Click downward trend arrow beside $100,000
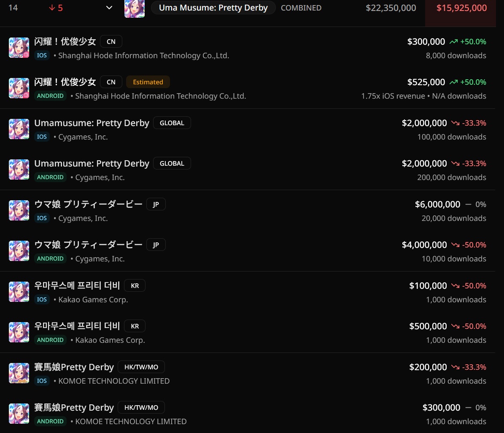 click(455, 285)
